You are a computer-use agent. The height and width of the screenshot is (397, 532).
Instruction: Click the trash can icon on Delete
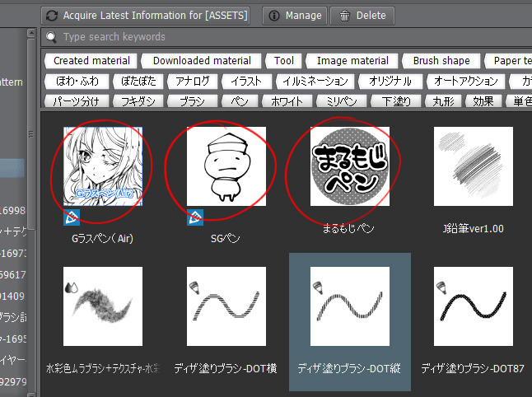[x=345, y=16]
